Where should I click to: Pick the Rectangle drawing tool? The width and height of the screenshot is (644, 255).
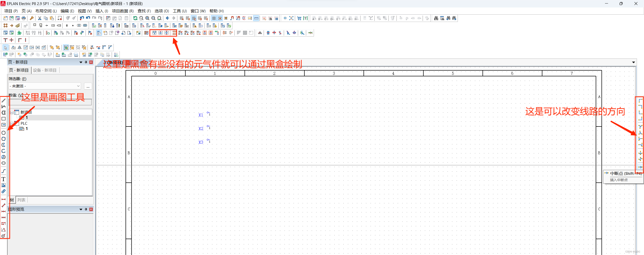point(4,119)
